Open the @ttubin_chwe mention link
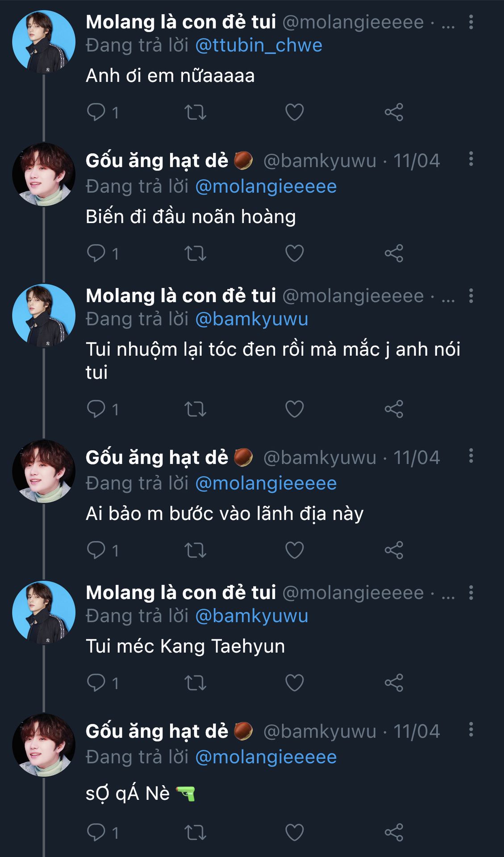 coord(258,46)
